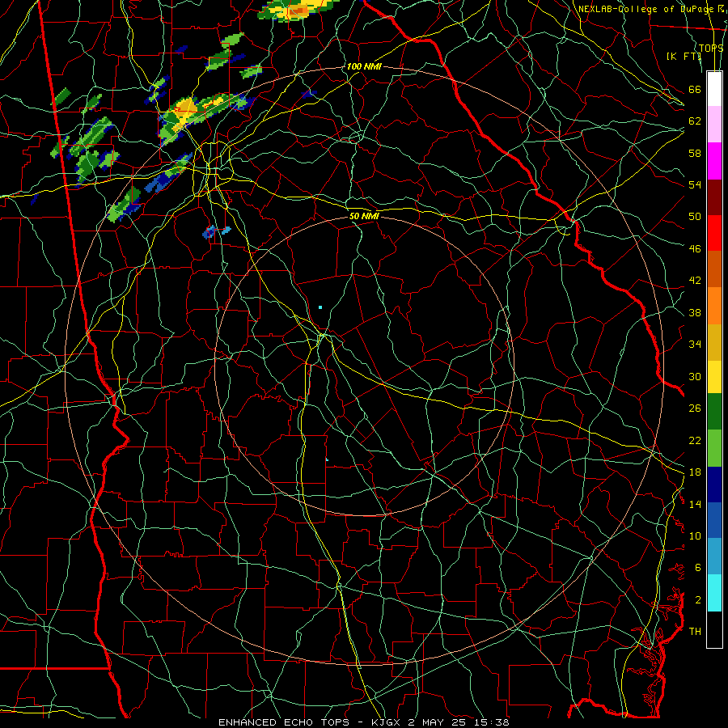Select the "ENHANCED ECHO TOPS" caption text
The height and width of the screenshot is (728, 728).
(x=284, y=722)
